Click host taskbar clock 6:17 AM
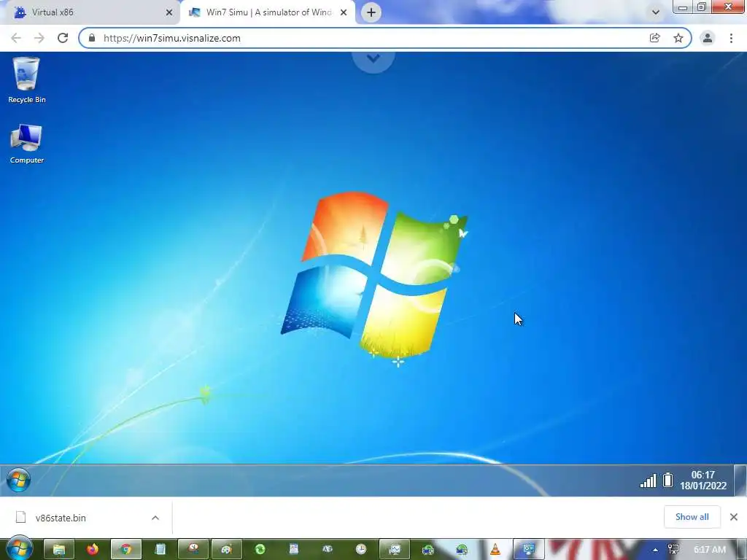The image size is (747, 560). click(709, 550)
